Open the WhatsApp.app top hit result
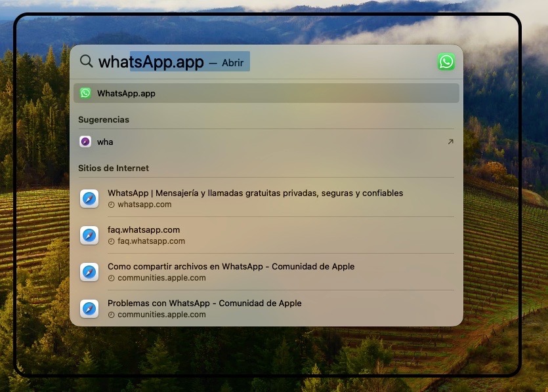 click(x=266, y=93)
